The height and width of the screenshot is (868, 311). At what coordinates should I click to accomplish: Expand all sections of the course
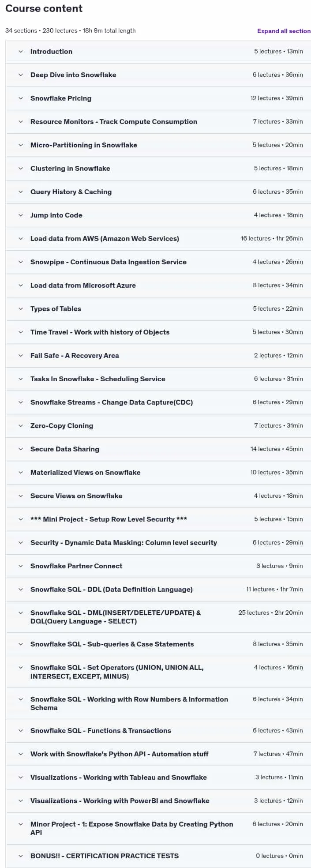pyautogui.click(x=284, y=31)
